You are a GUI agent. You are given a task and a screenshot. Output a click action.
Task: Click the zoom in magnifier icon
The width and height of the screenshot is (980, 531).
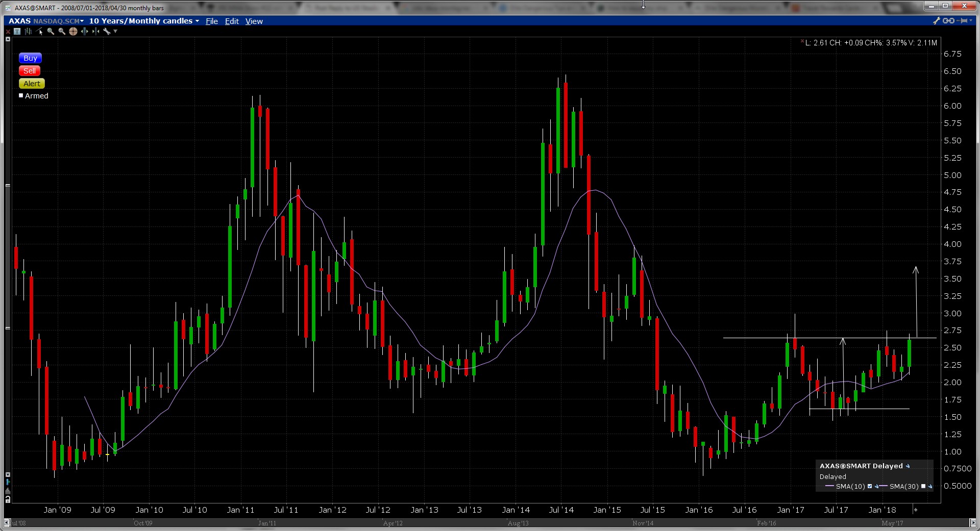[x=51, y=31]
